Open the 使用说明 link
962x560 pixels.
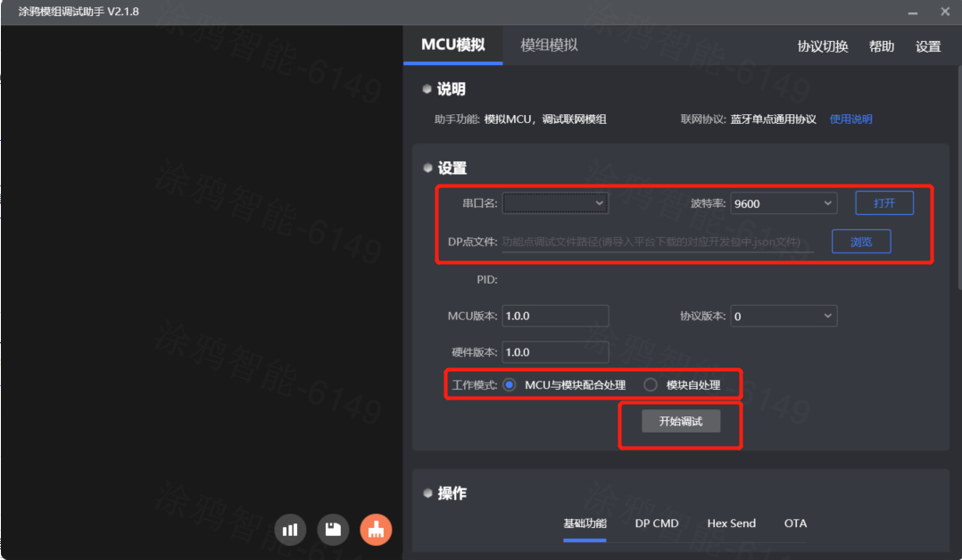point(851,119)
